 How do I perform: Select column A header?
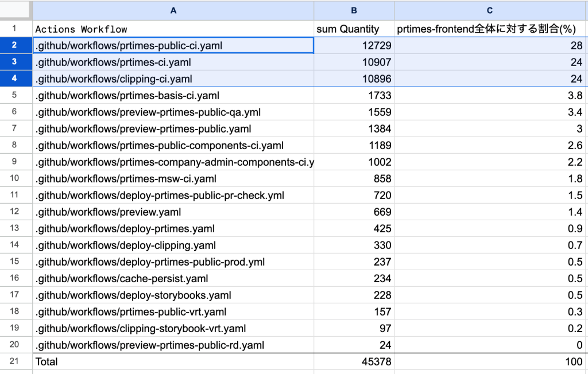(x=173, y=10)
